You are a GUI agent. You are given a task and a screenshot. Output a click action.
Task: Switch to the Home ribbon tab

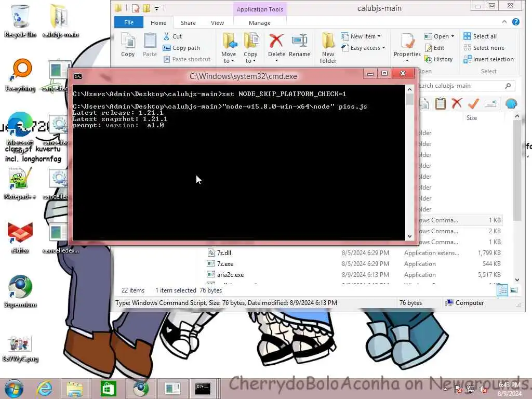click(x=158, y=23)
